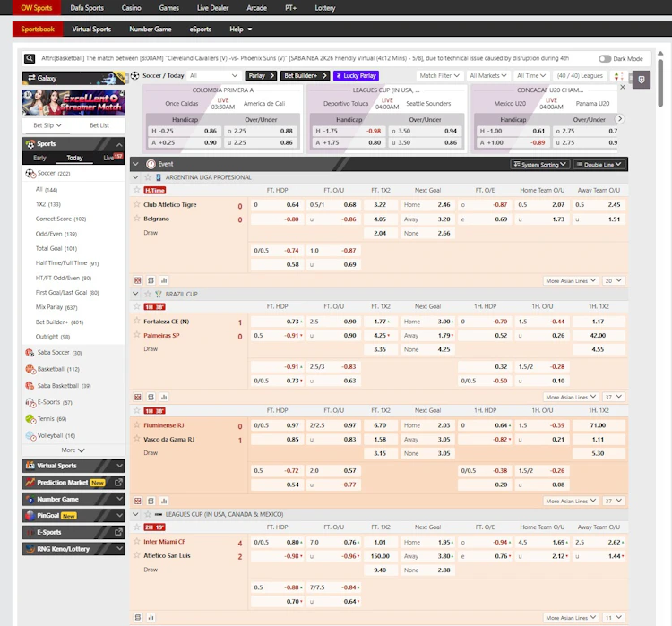The height and width of the screenshot is (626, 672).
Task: Favorite the Argentina Liga Profesional league star
Action: point(148,177)
